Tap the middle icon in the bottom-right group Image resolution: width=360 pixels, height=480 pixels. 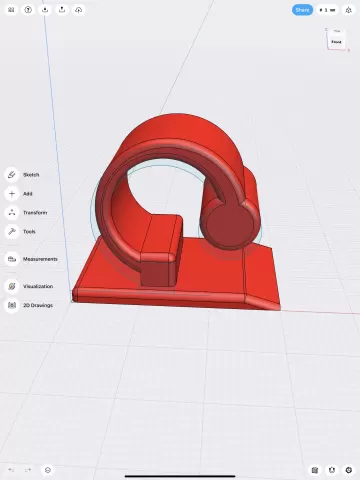pyautogui.click(x=332, y=470)
